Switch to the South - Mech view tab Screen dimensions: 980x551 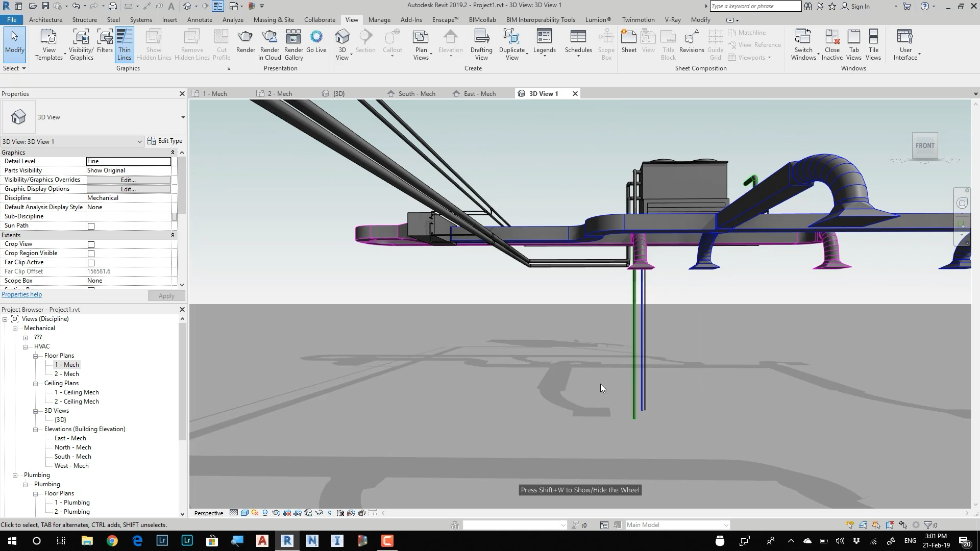point(416,94)
